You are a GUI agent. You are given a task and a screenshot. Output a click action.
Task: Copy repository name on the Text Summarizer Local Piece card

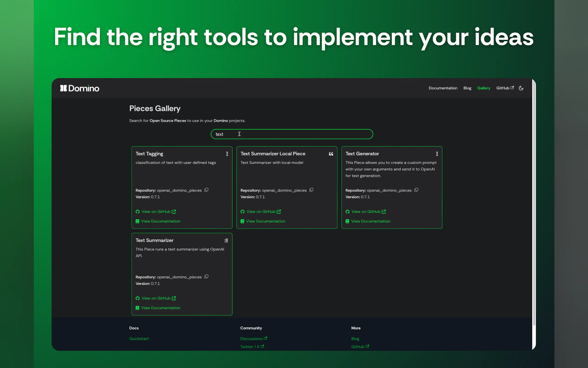tap(311, 190)
